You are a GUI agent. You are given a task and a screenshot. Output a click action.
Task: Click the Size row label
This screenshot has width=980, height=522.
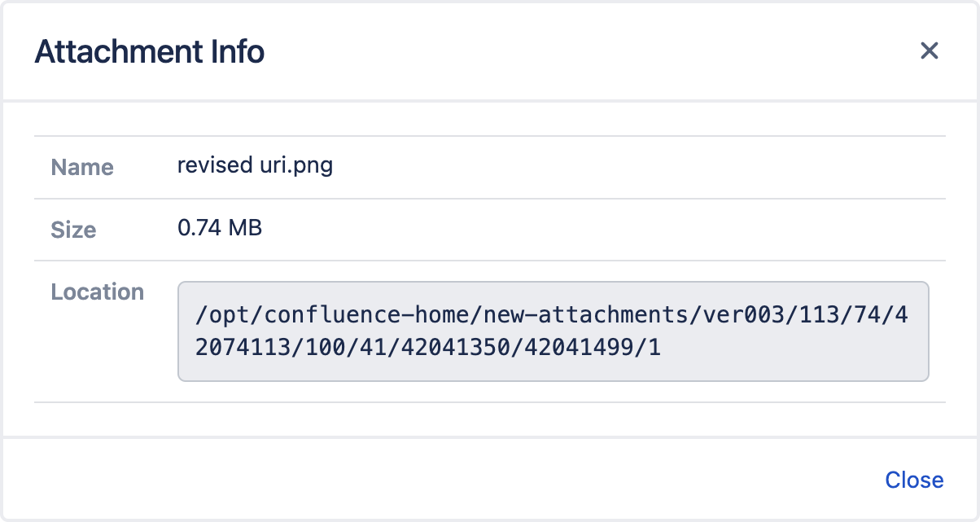72,230
